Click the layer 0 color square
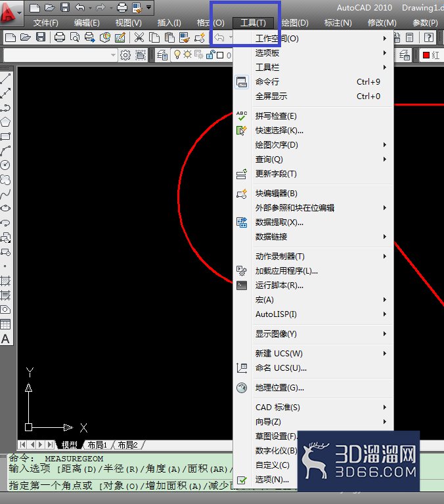The image size is (444, 504). [220, 55]
